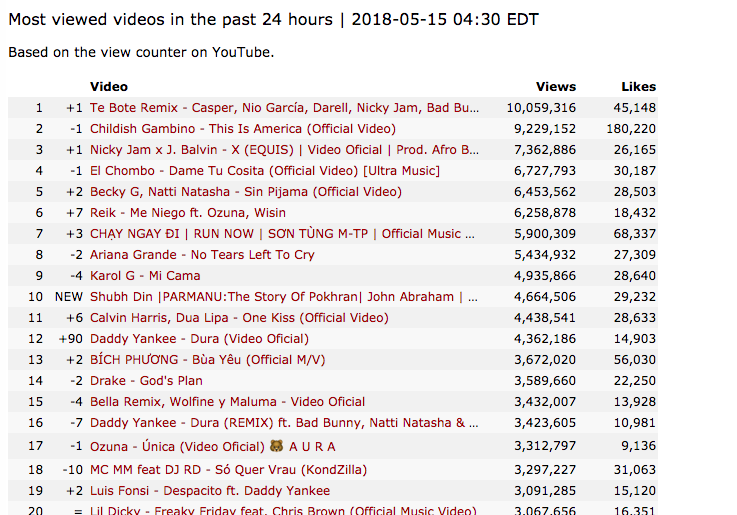Open MC MM Só Quer Vrau link

click(x=228, y=470)
